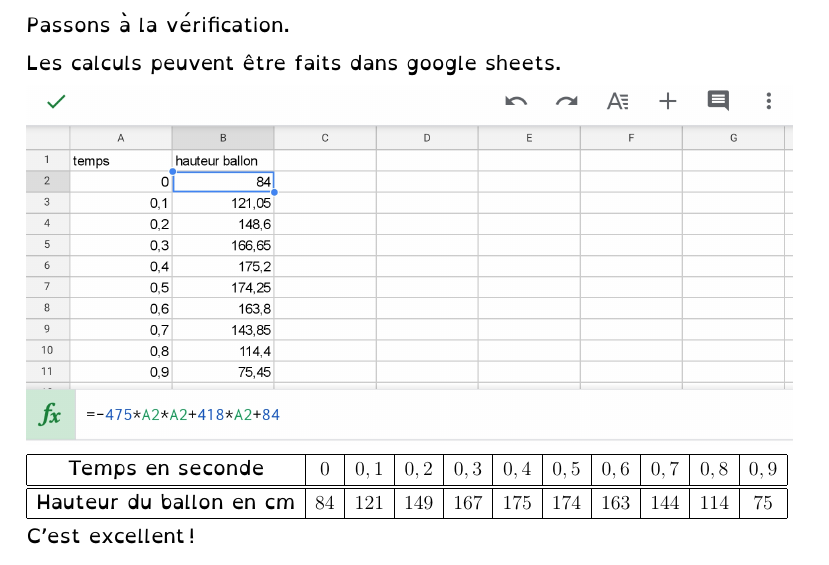Select column C header
This screenshot has height=565, width=829.
(325, 138)
